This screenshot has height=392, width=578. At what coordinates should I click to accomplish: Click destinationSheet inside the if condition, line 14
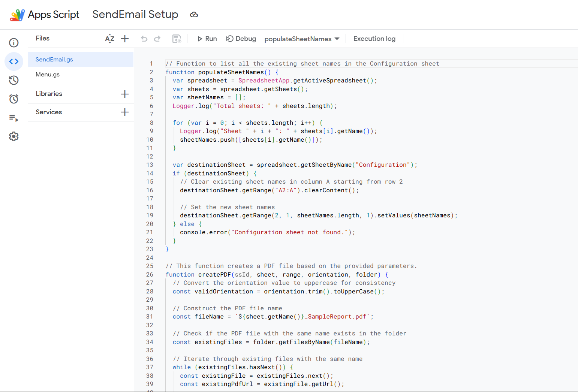[x=216, y=174]
